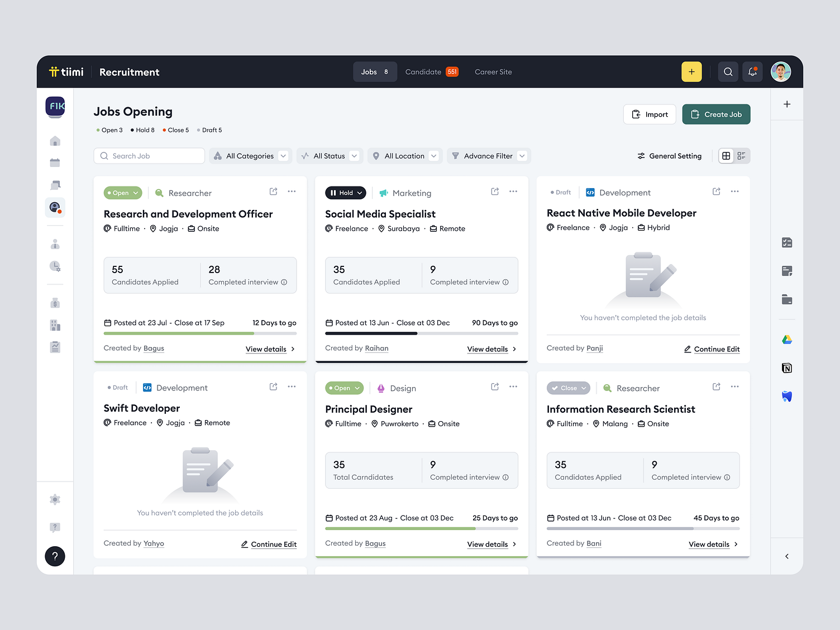Open the Career Site menu item

(x=493, y=71)
